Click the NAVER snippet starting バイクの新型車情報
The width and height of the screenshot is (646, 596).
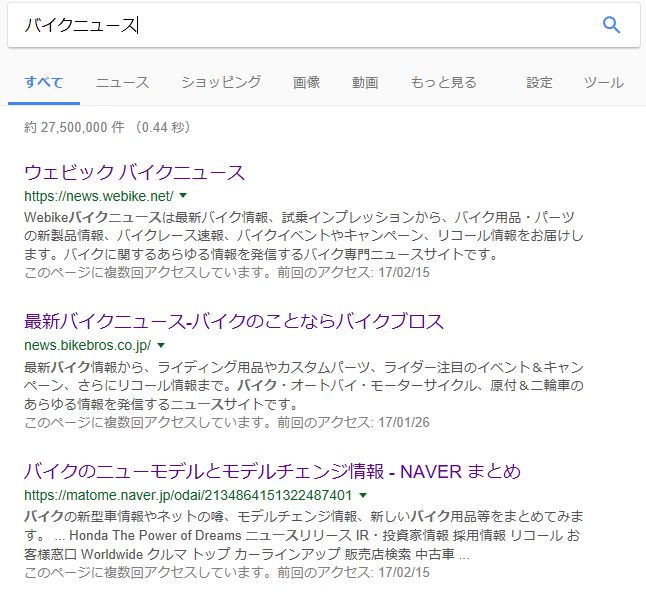[x=304, y=535]
